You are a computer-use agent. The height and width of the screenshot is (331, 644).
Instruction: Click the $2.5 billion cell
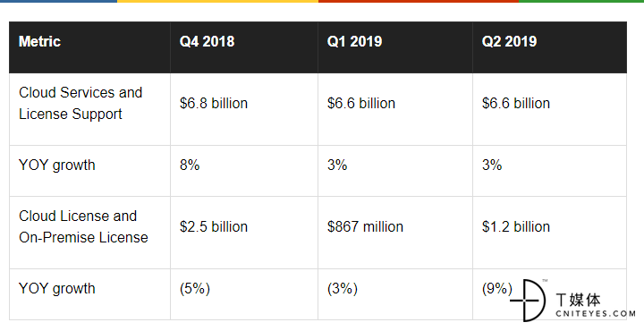[244, 233]
